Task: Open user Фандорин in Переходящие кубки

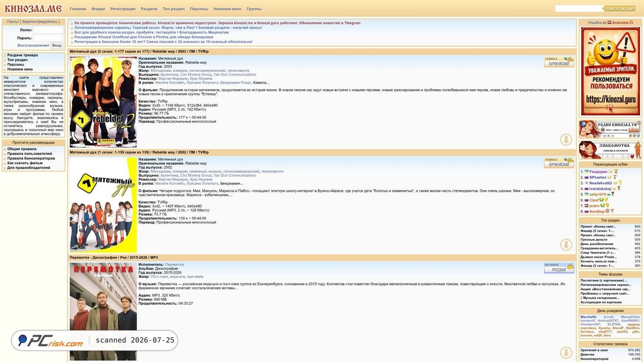Action: point(598,171)
